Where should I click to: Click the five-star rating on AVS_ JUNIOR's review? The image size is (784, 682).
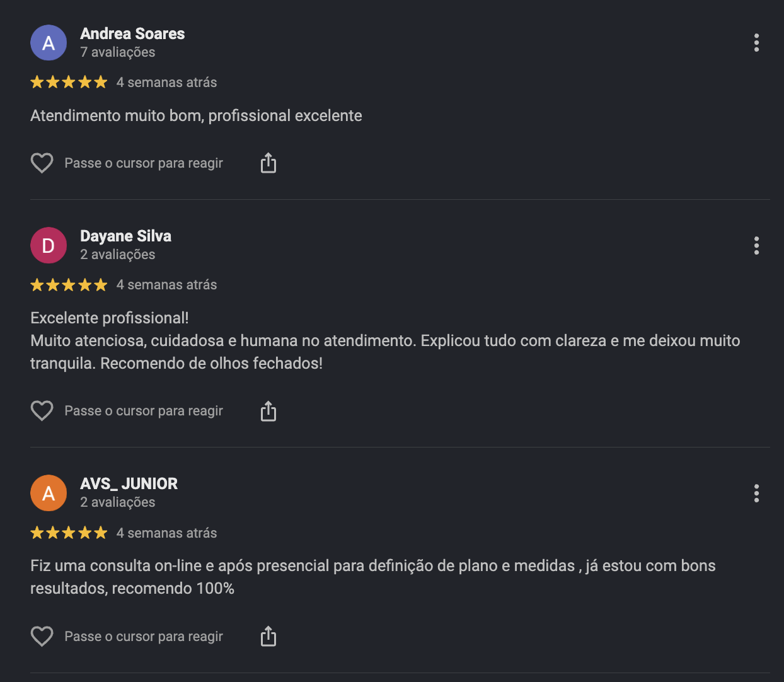[x=69, y=533]
